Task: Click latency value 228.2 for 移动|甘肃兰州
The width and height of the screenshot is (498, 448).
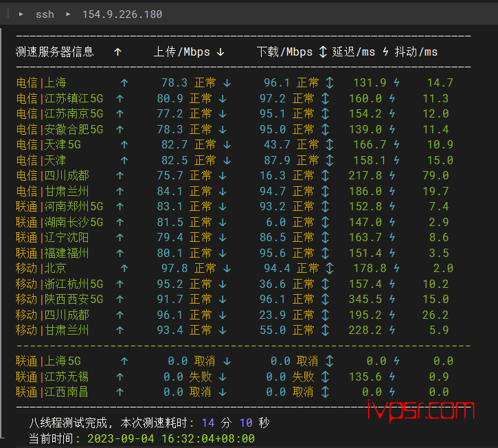Action: 365,331
